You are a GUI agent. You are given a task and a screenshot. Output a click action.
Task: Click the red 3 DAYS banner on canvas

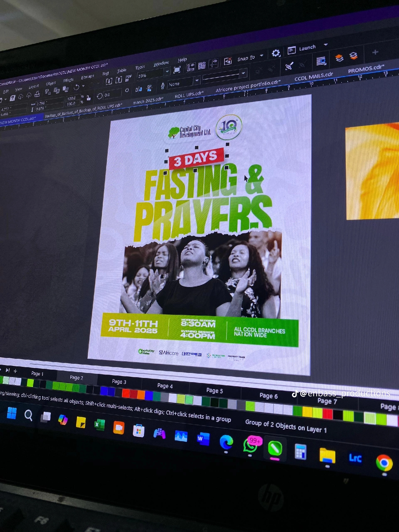tap(196, 159)
